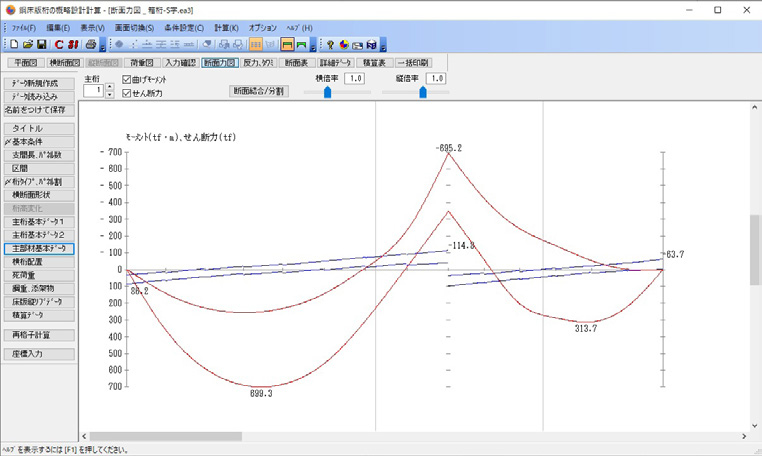Open the 死荷重 sidebar item
The width and height of the screenshot is (762, 456).
39,275
